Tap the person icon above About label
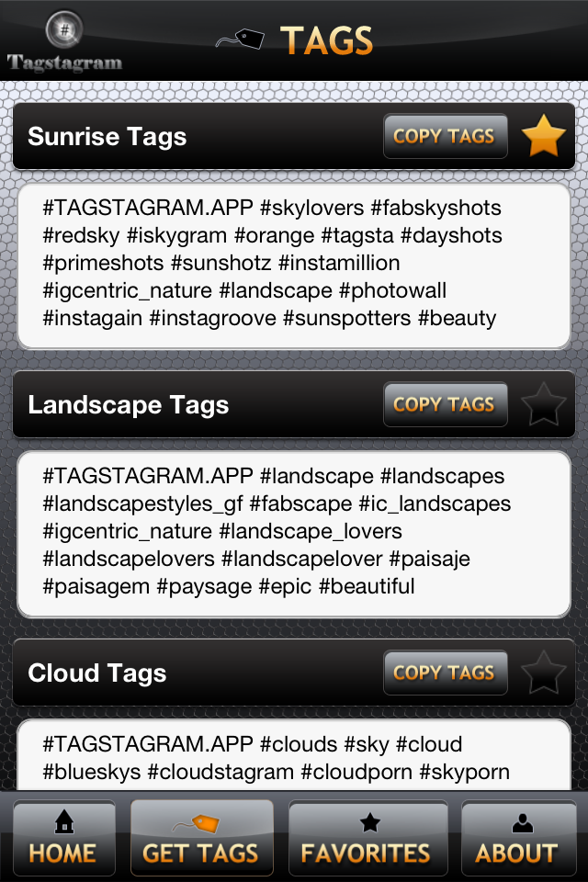588x882 pixels. (x=517, y=821)
